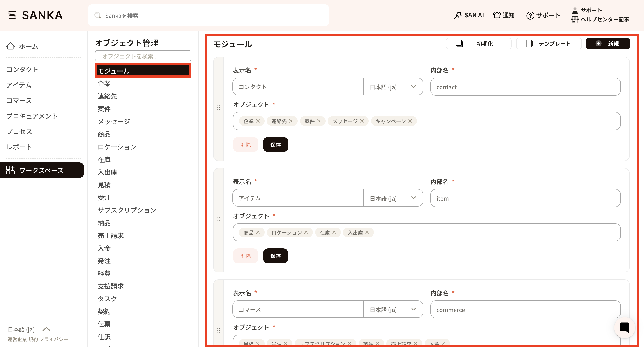Open the chat widget bubble
The image size is (644, 347).
[x=625, y=327]
